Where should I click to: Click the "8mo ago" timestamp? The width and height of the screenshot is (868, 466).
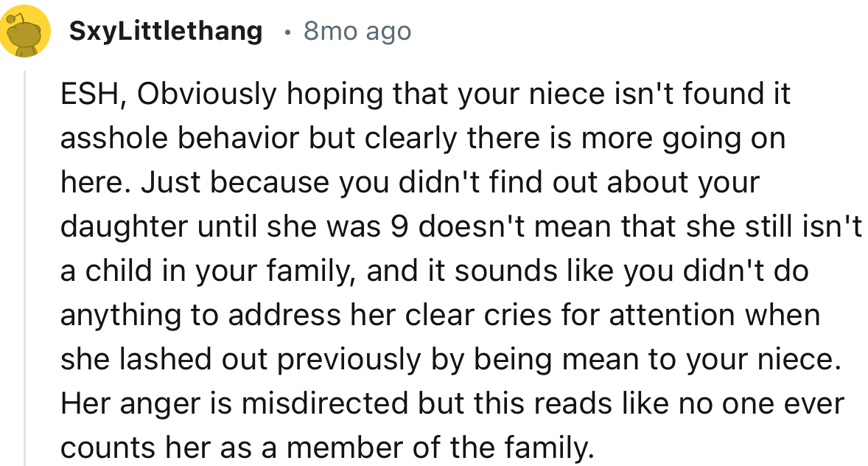pyautogui.click(x=357, y=31)
